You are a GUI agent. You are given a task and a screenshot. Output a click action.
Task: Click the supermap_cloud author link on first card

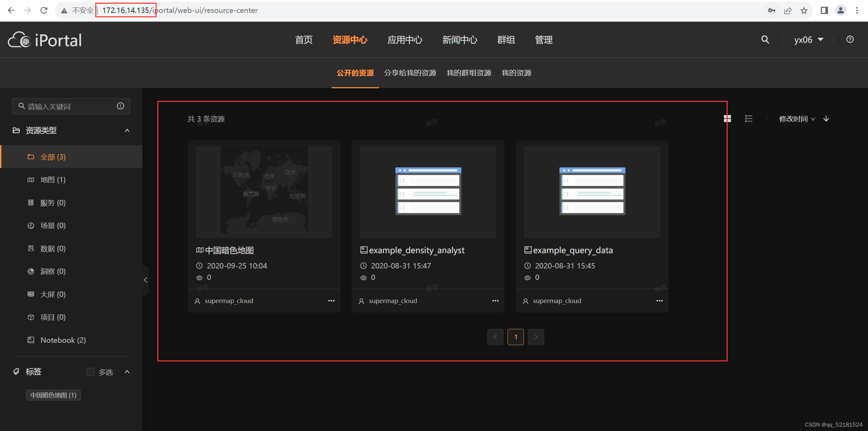[x=229, y=300]
